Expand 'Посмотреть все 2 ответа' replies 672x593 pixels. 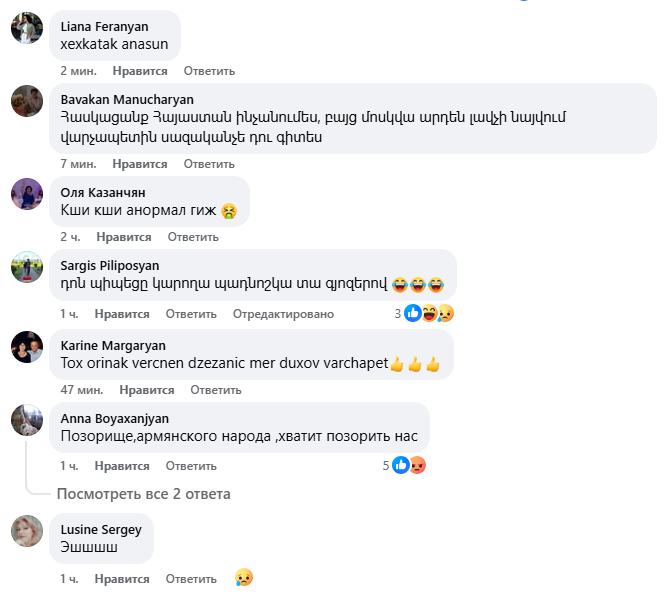[143, 493]
